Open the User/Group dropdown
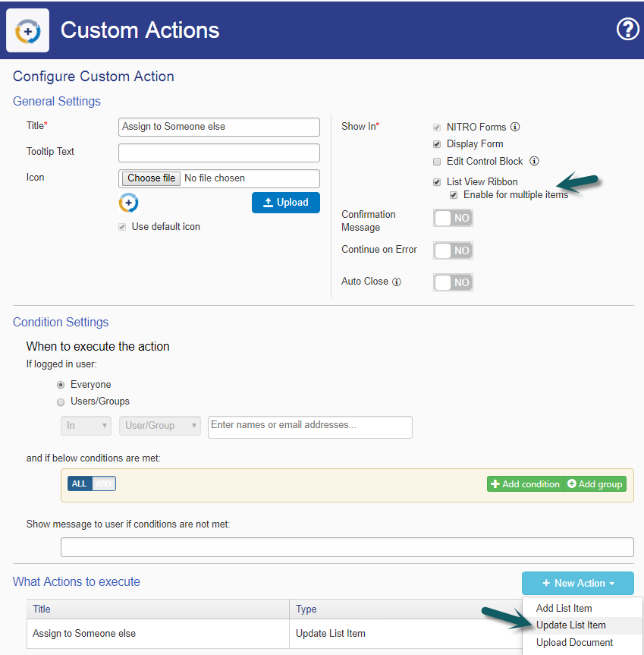 point(160,426)
